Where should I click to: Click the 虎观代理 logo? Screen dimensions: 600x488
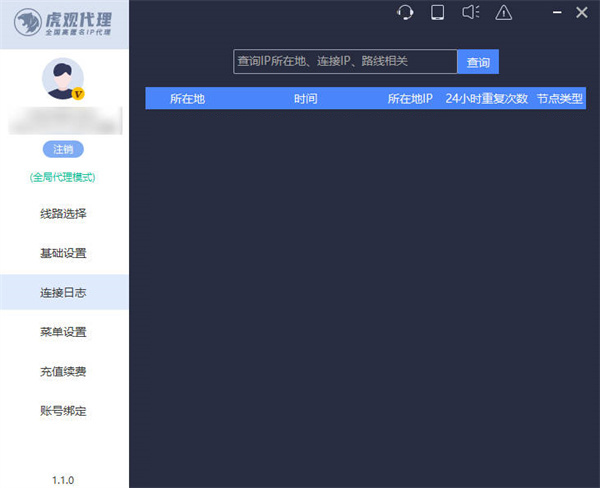pos(63,23)
